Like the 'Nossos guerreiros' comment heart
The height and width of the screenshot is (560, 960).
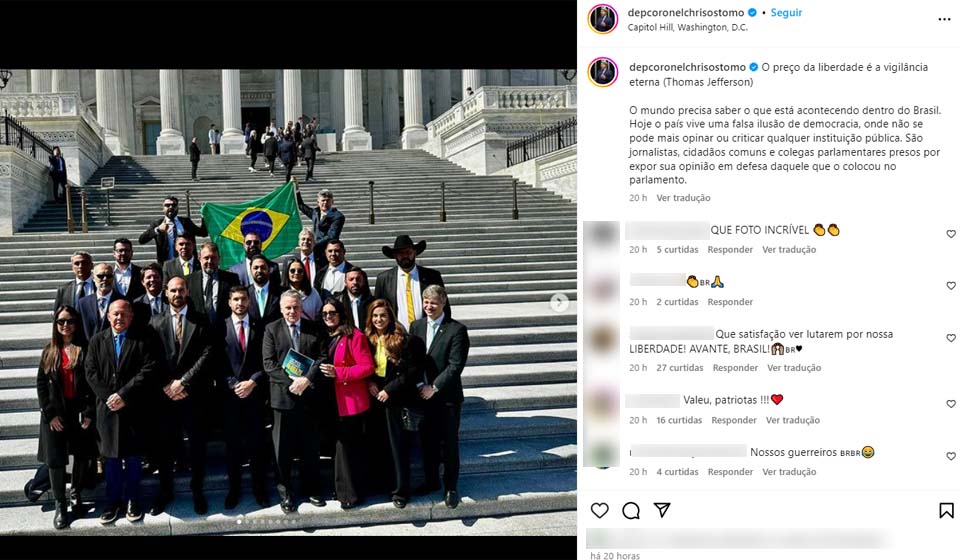(x=951, y=456)
